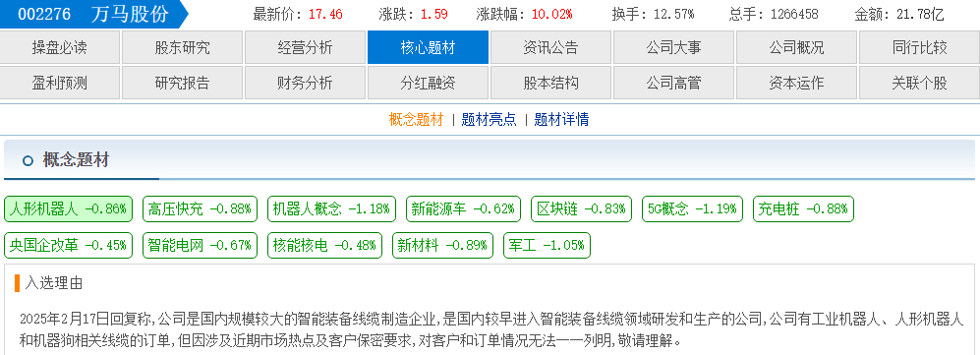Click the 10.02% change percentage
The image size is (980, 355).
(551, 14)
